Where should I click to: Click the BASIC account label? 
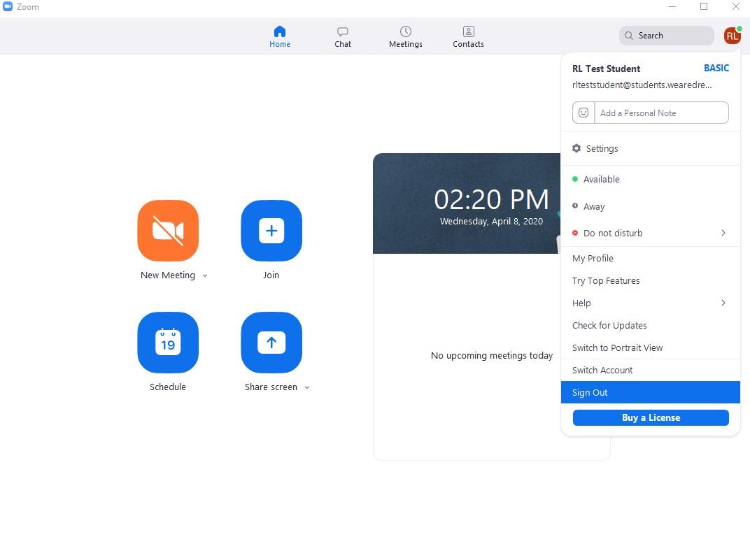coord(716,69)
